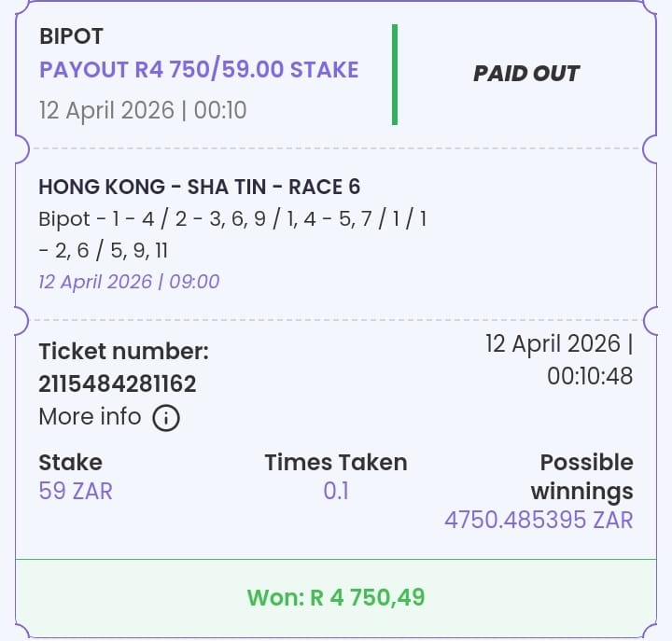672x641 pixels.
Task: Click the Times Taken 0.1 value
Action: (336, 491)
